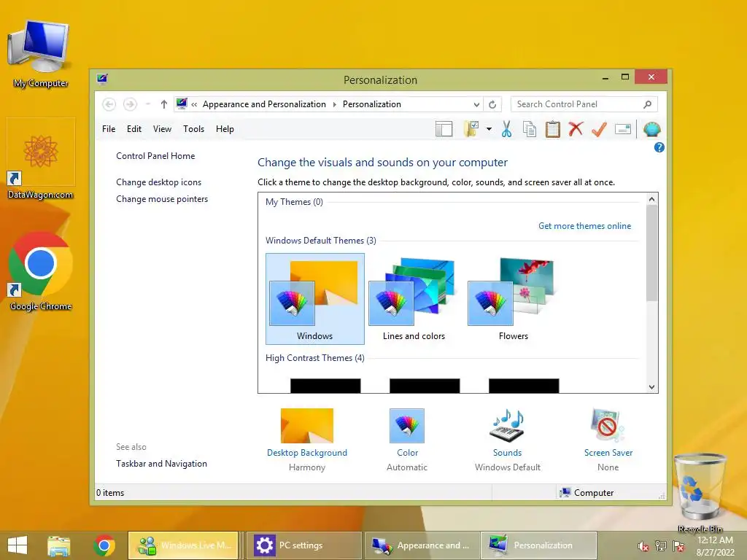Launch Chrome from the taskbar
Image resolution: width=747 pixels, height=560 pixels.
point(104,545)
